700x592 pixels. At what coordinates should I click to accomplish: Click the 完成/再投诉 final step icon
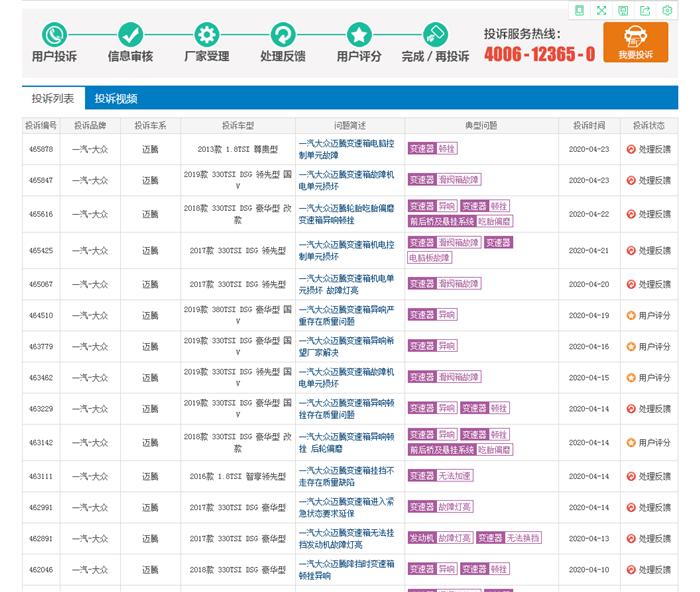pos(435,34)
